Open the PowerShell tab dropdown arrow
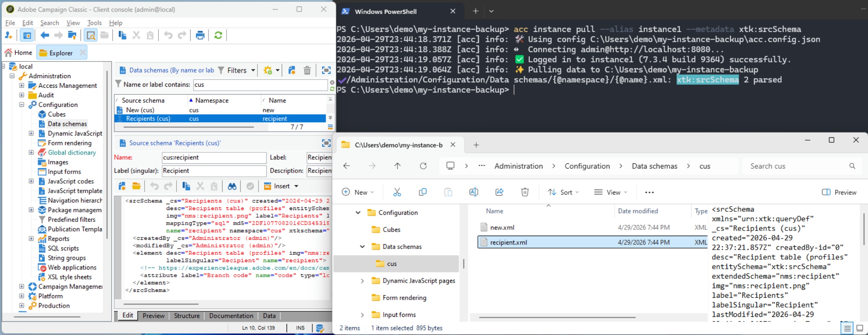Screen dimensions: 868x335 [x=491, y=11]
